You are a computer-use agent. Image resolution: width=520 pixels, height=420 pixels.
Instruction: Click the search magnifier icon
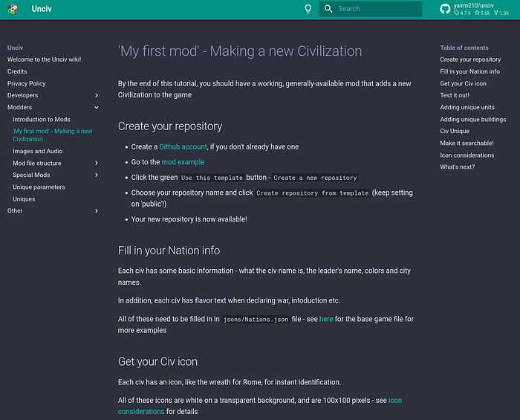coord(328,9)
